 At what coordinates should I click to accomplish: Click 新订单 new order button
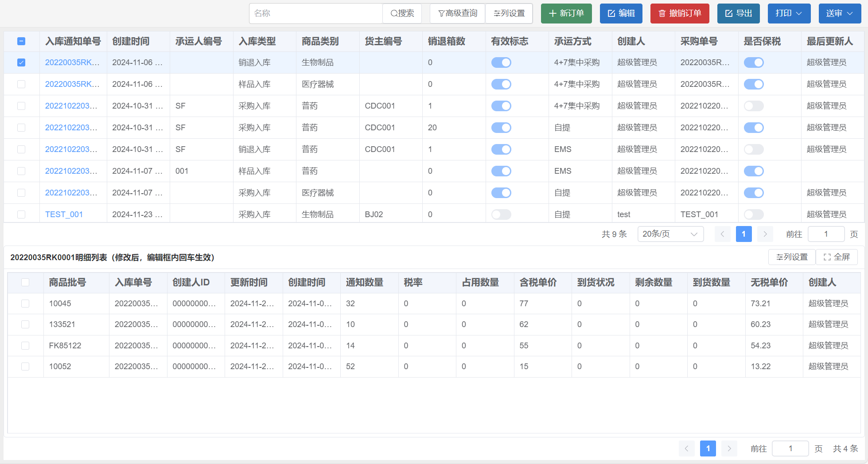566,13
